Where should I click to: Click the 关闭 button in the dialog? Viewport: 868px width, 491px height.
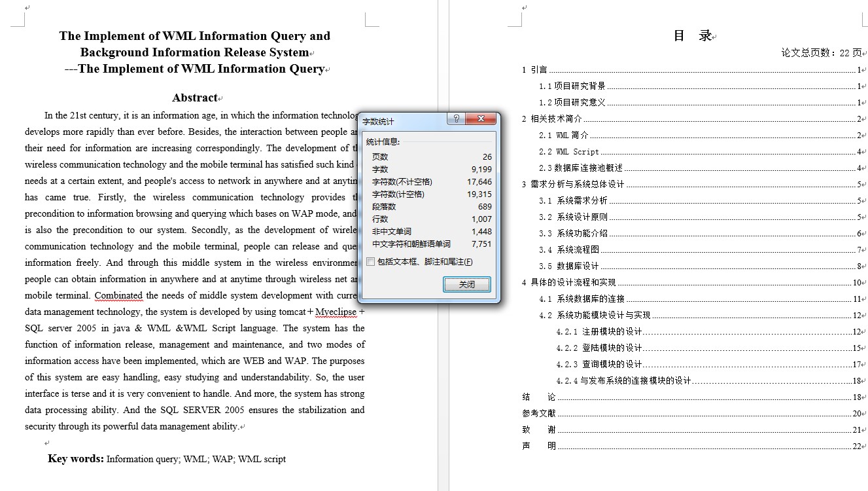tap(466, 284)
